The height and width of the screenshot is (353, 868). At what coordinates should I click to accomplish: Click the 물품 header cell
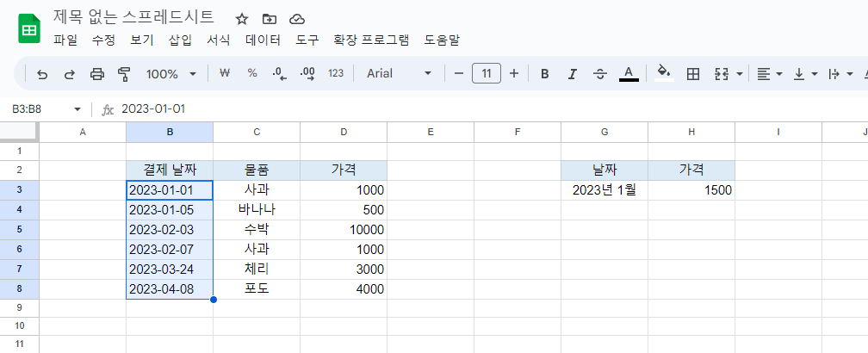pyautogui.click(x=257, y=170)
